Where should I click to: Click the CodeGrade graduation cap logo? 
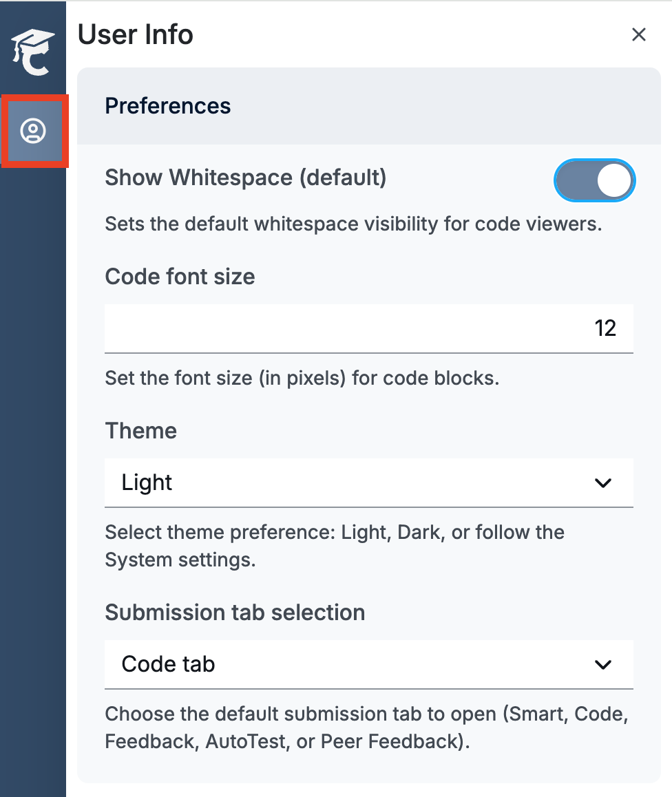[32, 50]
